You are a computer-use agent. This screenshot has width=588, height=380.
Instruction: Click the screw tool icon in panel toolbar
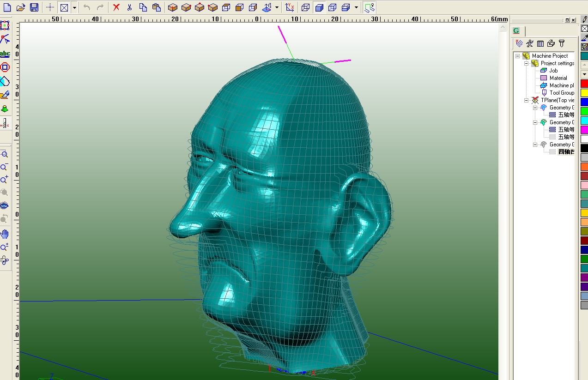(562, 43)
